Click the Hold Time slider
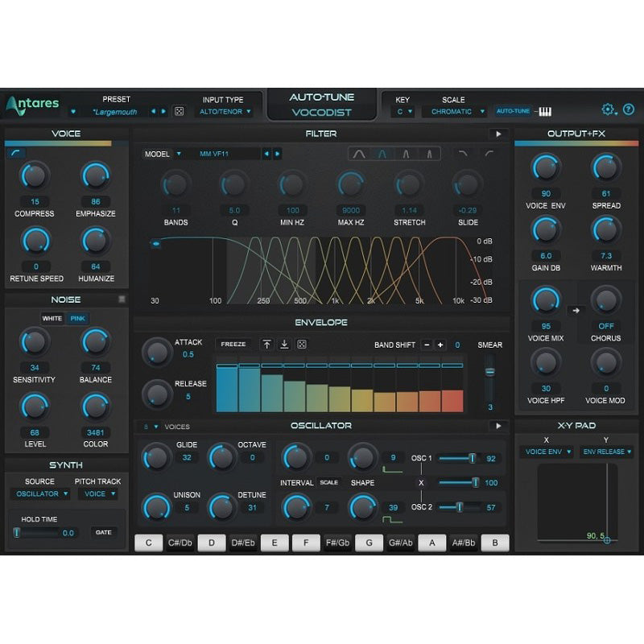 pyautogui.click(x=36, y=533)
